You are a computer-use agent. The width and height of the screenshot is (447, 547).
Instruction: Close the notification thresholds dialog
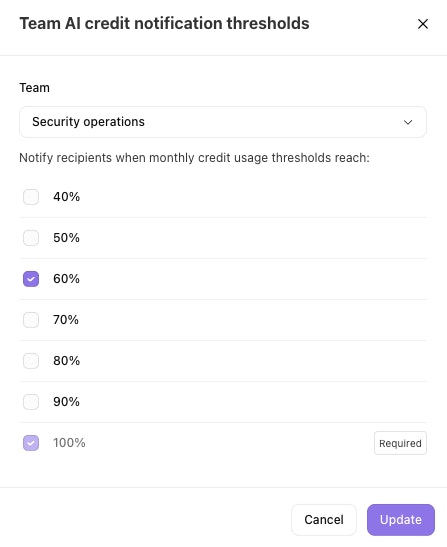423,24
